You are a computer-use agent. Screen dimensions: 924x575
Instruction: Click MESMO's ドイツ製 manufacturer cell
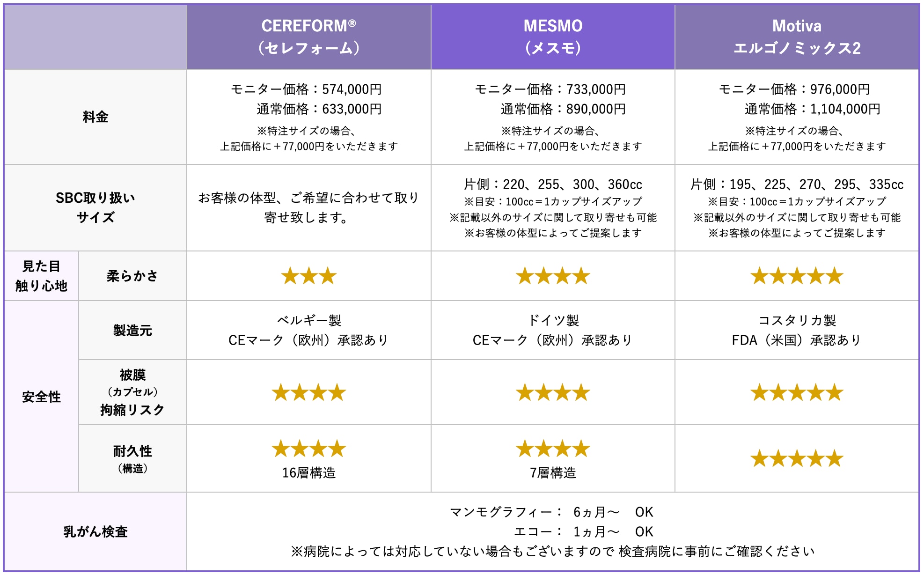[553, 321]
